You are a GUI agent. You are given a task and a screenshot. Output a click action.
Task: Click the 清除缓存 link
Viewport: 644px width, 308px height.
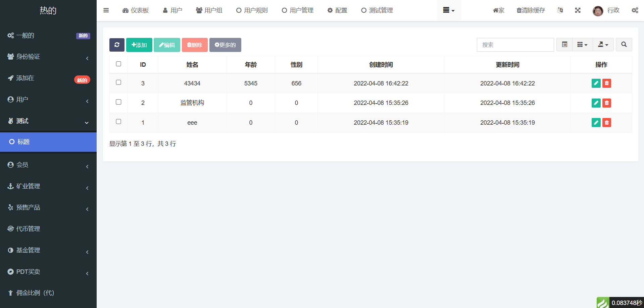coord(531,10)
